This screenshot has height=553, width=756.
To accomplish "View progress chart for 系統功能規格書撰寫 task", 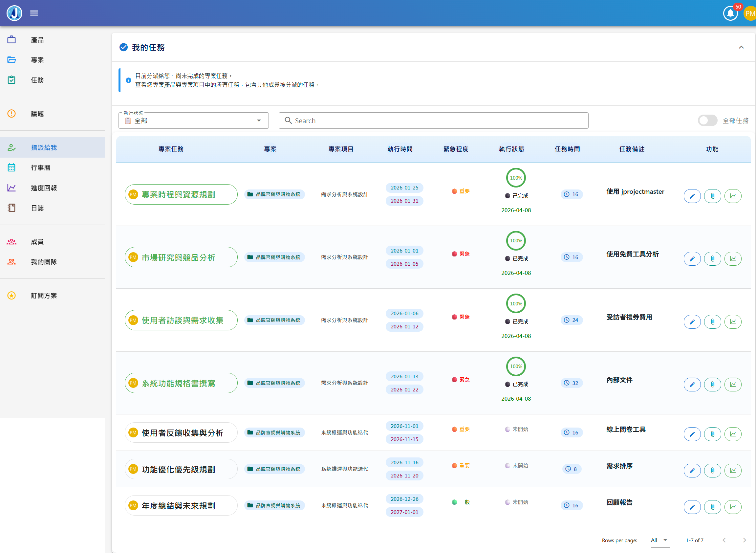I will tap(733, 384).
